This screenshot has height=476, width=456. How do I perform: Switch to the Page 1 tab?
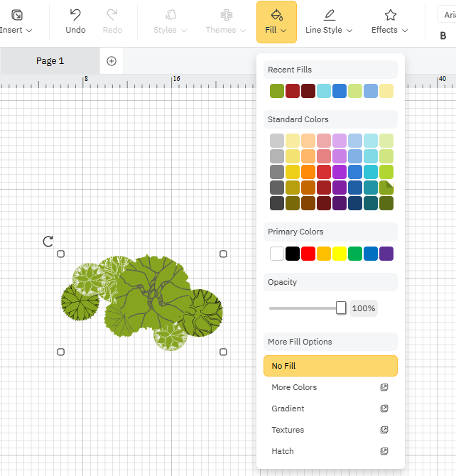(50, 61)
